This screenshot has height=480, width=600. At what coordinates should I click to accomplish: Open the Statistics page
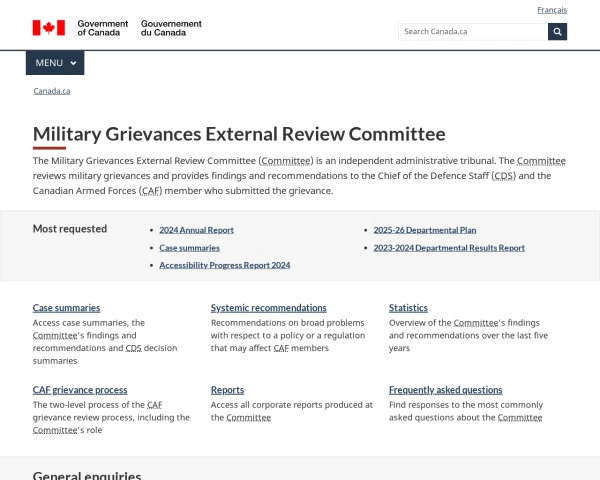coord(408,308)
